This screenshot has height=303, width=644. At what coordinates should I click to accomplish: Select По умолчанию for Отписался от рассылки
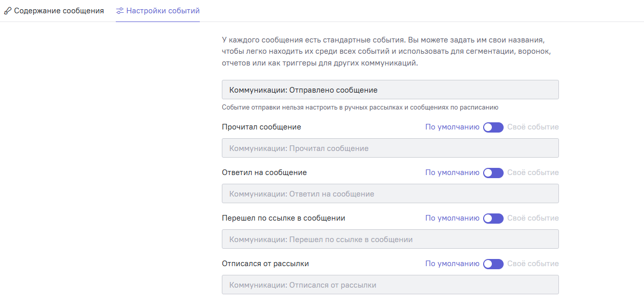click(452, 264)
